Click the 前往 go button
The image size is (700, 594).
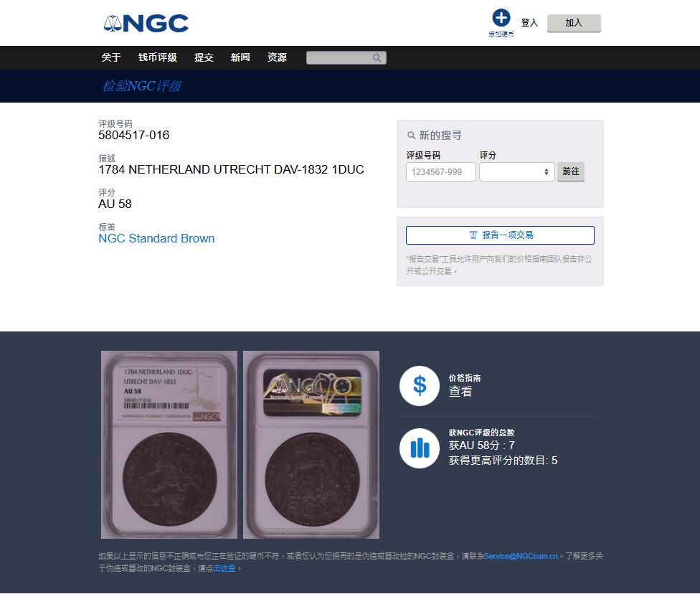[570, 172]
